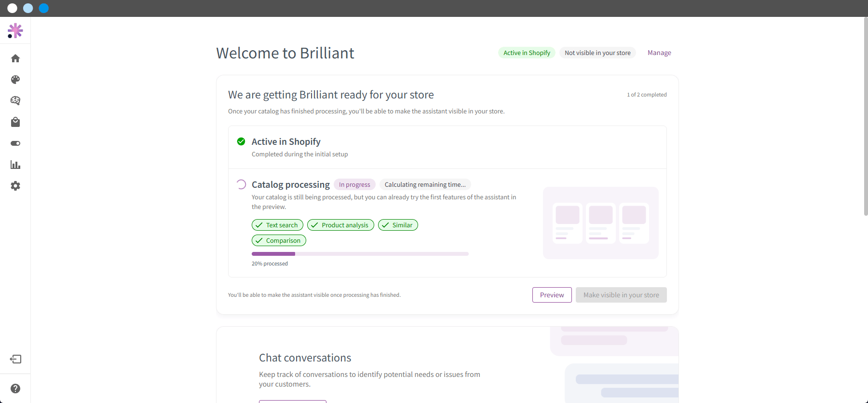Open the Home page icon in sidebar
Image resolution: width=868 pixels, height=403 pixels.
15,58
